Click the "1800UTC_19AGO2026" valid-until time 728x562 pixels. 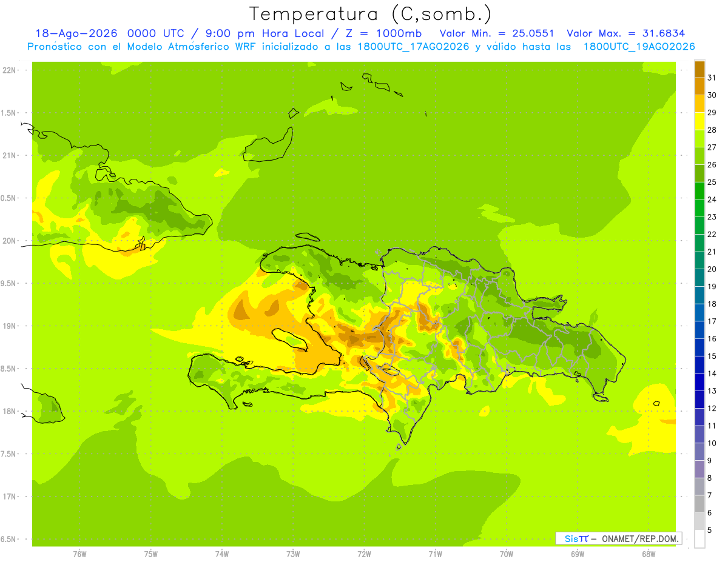(x=639, y=47)
